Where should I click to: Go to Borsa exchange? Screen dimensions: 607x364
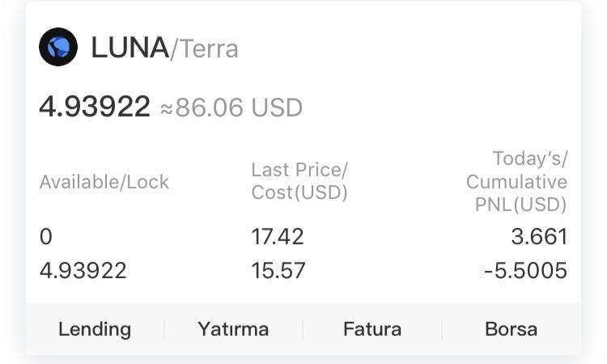(x=511, y=329)
